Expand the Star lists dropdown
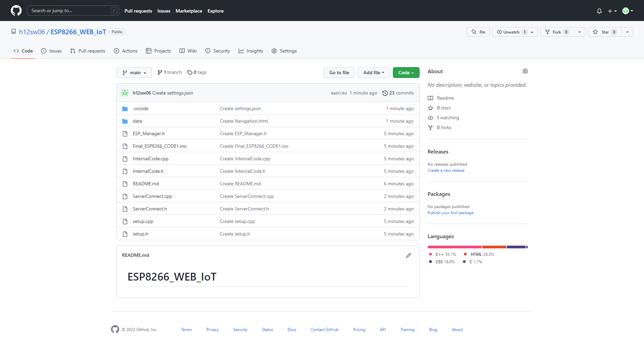This screenshot has width=644, height=350. [627, 32]
